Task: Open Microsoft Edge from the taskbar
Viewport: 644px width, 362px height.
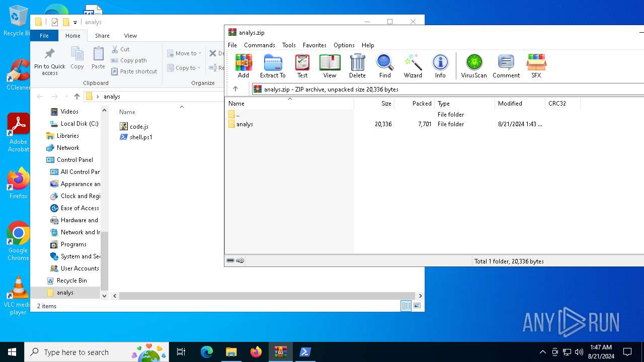Action: [x=207, y=352]
